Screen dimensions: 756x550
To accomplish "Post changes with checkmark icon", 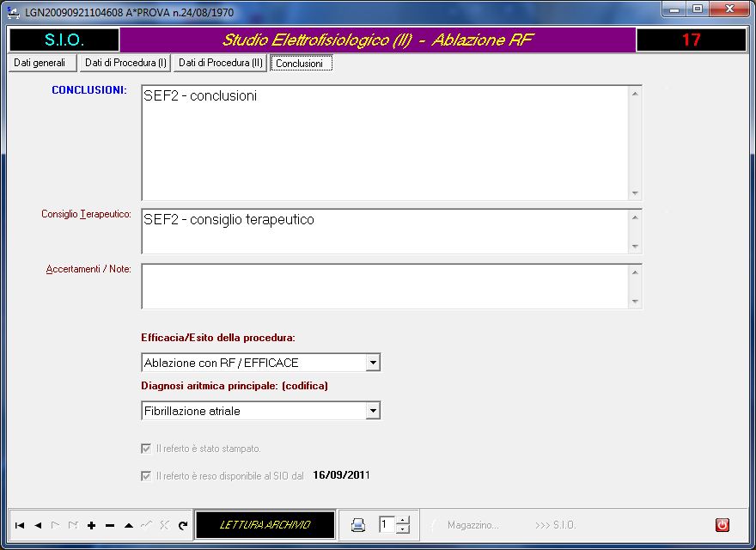I will click(x=147, y=525).
